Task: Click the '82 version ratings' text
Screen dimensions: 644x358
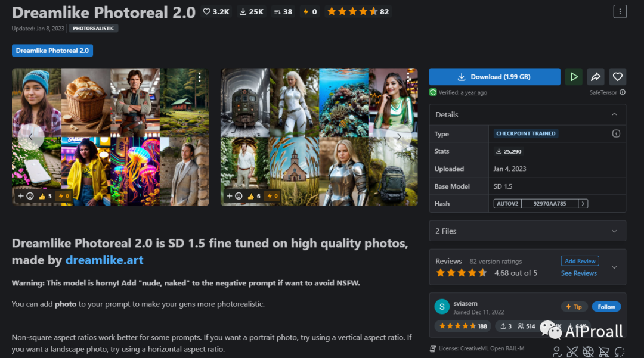Action: tap(496, 262)
